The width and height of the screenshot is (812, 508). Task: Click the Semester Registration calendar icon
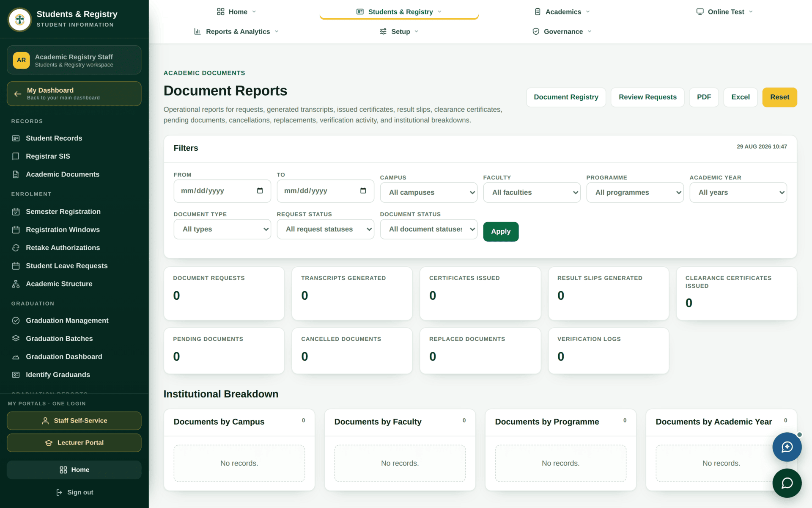click(x=16, y=212)
